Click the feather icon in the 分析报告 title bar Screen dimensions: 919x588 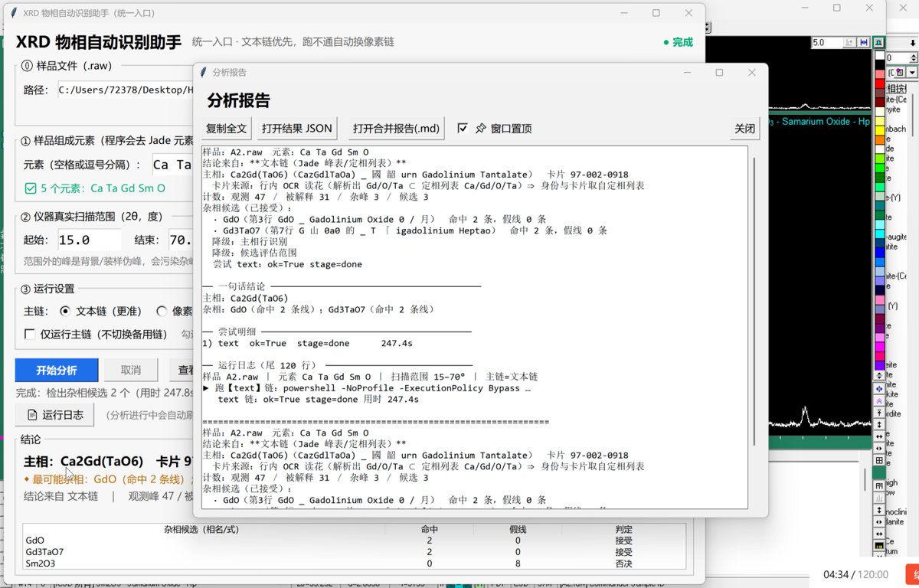pos(203,72)
